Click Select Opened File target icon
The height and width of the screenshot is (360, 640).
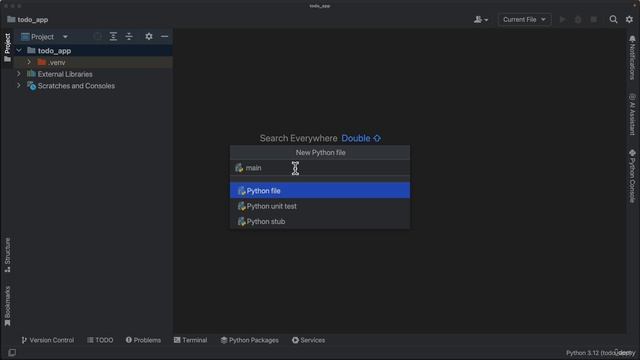point(97,36)
